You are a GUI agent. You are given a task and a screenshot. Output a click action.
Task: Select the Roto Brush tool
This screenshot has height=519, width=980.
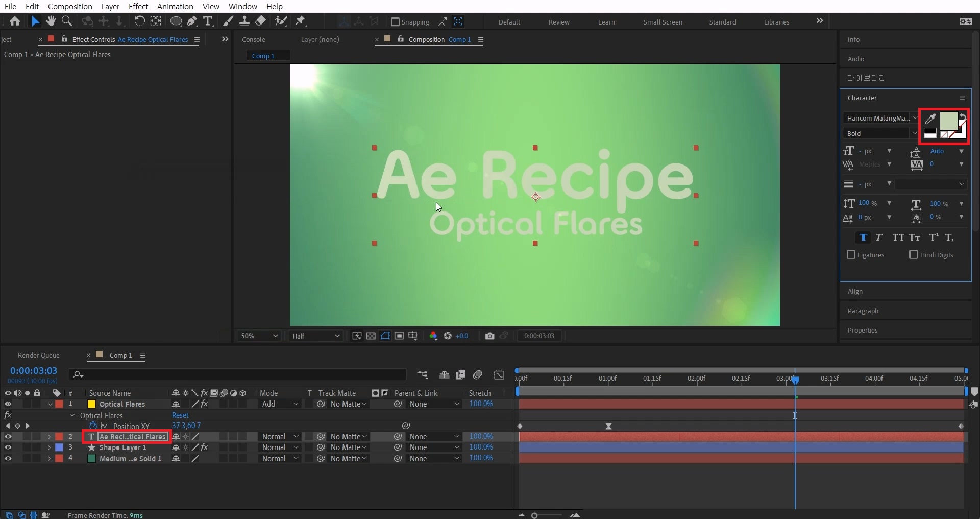tap(281, 21)
